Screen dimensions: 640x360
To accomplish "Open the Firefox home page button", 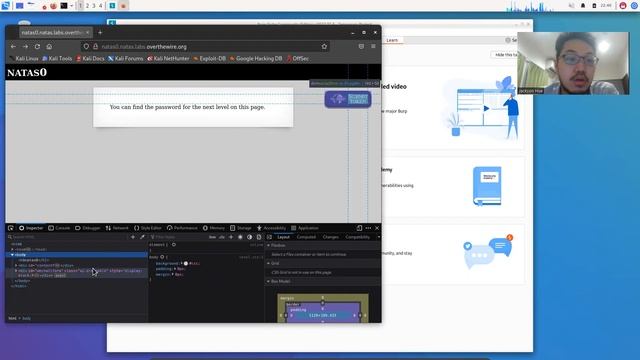I will [x=49, y=47].
